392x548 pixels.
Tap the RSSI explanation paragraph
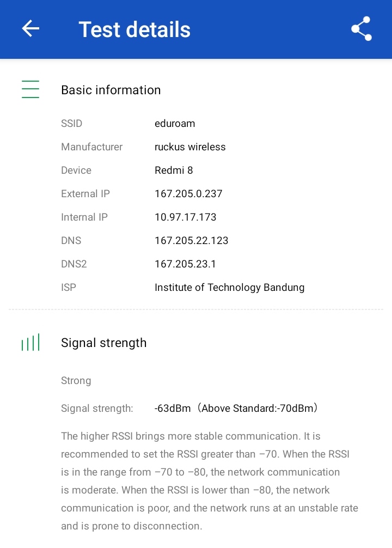tap(209, 481)
